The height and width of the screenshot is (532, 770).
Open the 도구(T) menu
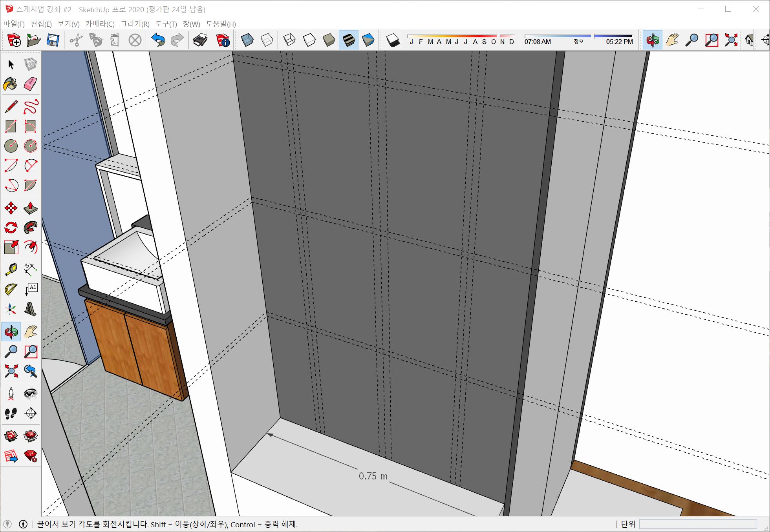click(166, 24)
